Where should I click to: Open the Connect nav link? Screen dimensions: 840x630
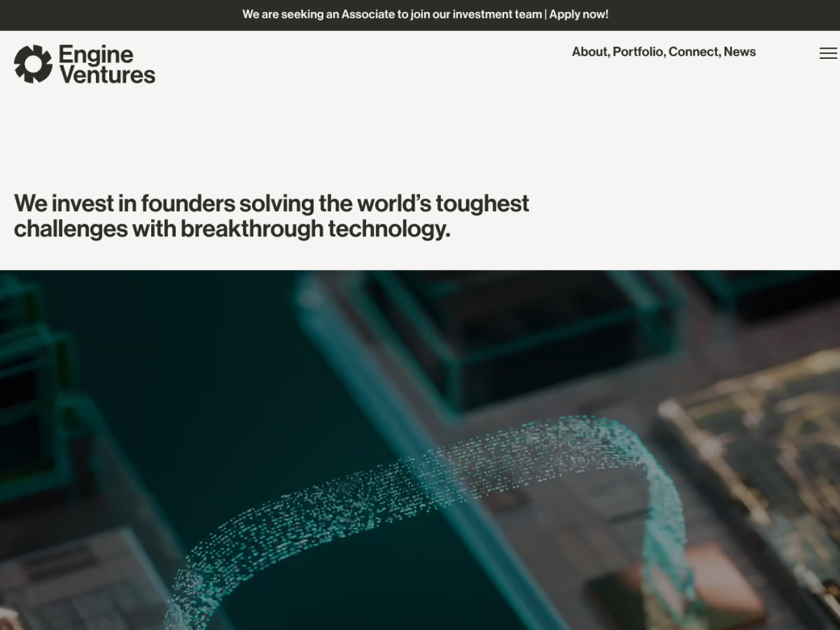[694, 52]
